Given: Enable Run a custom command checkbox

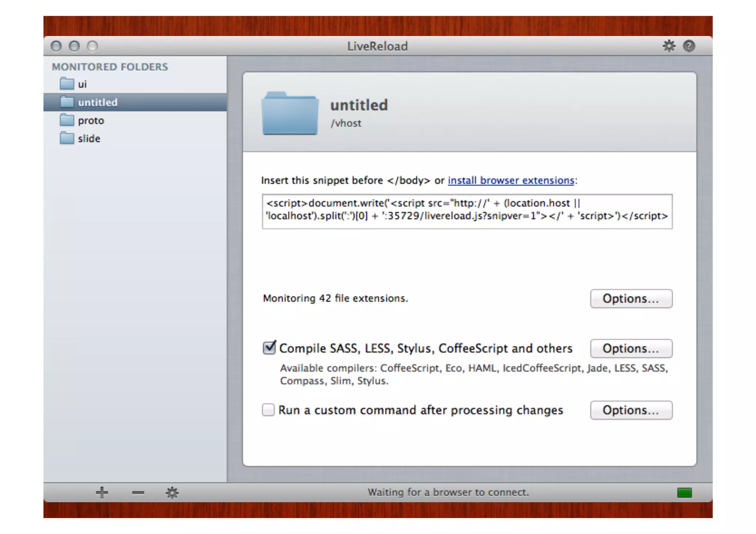Looking at the screenshot, I should (x=268, y=410).
